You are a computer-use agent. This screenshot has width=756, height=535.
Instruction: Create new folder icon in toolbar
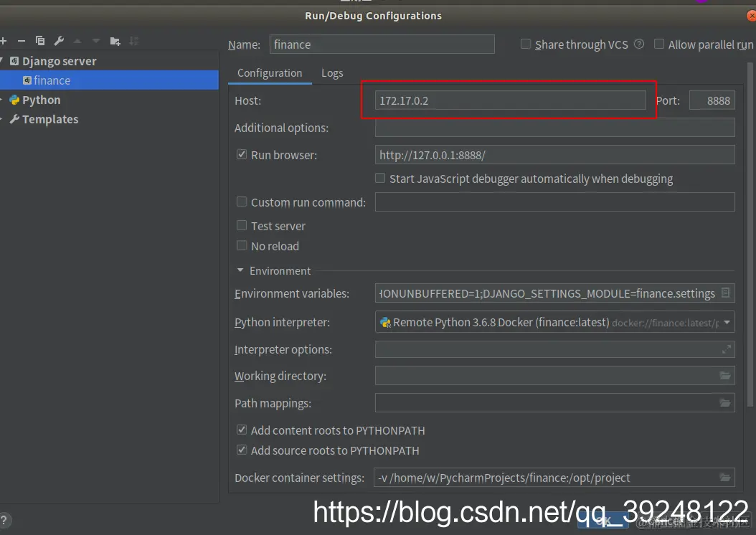click(115, 41)
